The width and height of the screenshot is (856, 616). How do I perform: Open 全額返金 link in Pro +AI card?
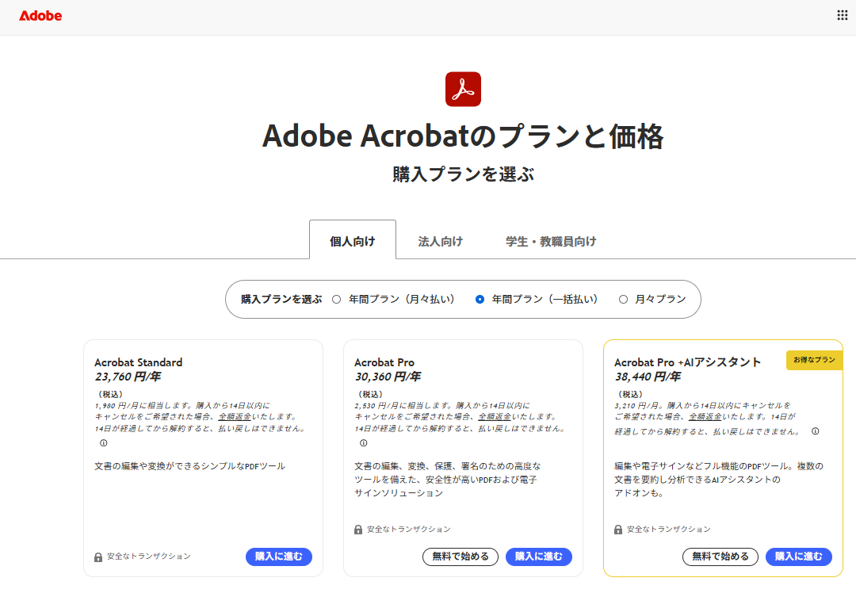(705, 417)
